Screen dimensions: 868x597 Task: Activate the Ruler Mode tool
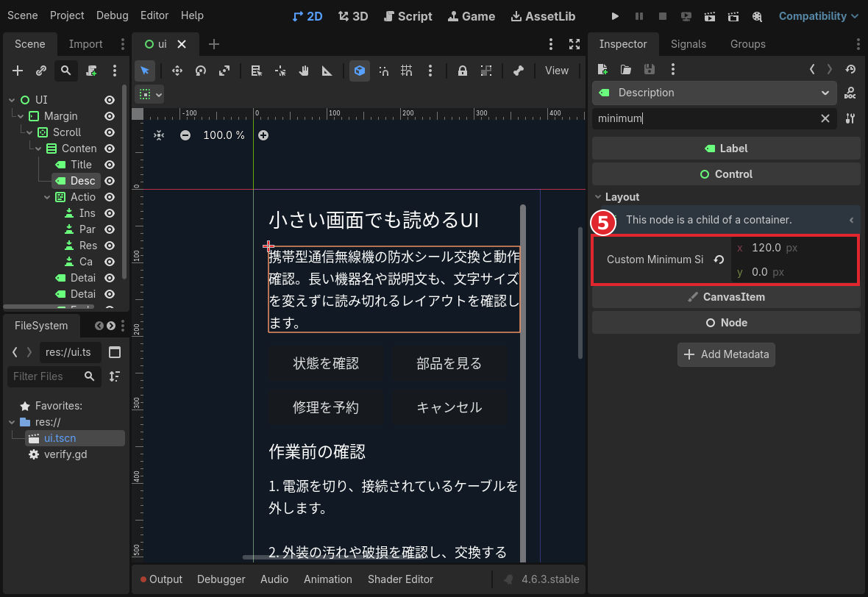327,71
